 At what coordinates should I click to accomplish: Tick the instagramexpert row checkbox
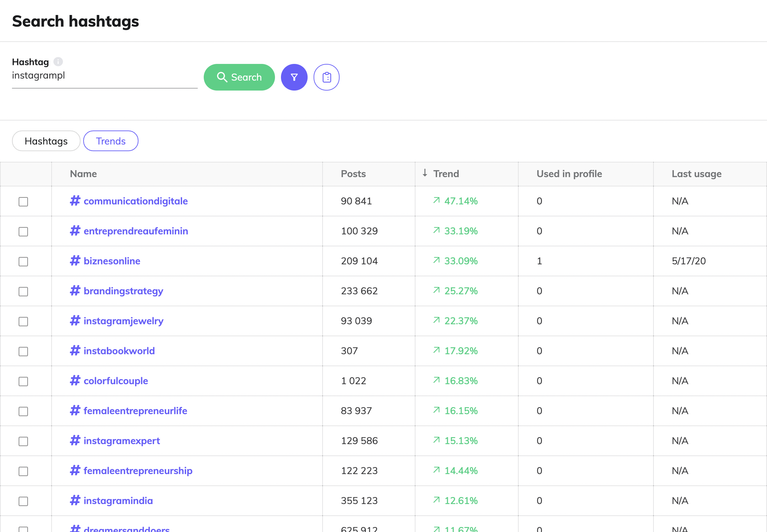(23, 441)
